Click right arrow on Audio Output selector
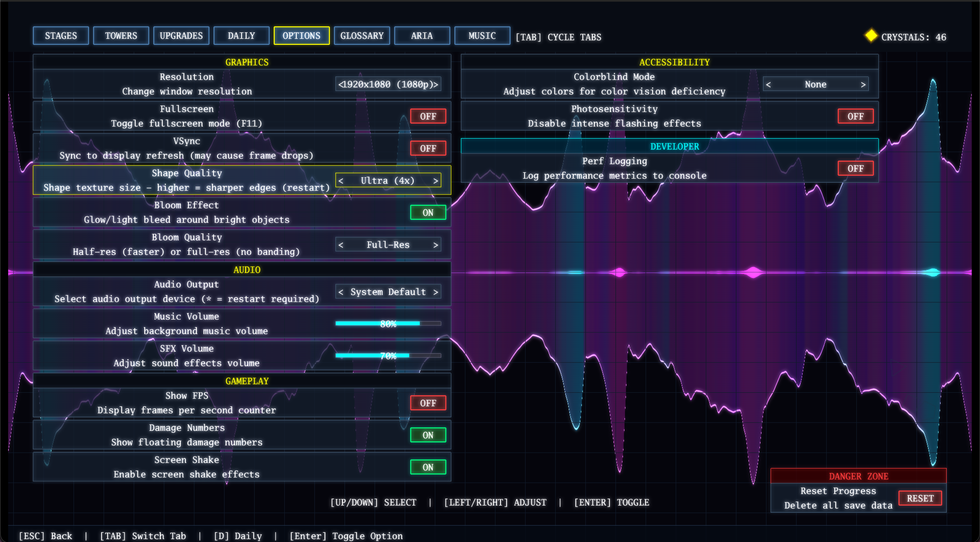Screen dimensions: 980x542 (x=435, y=292)
